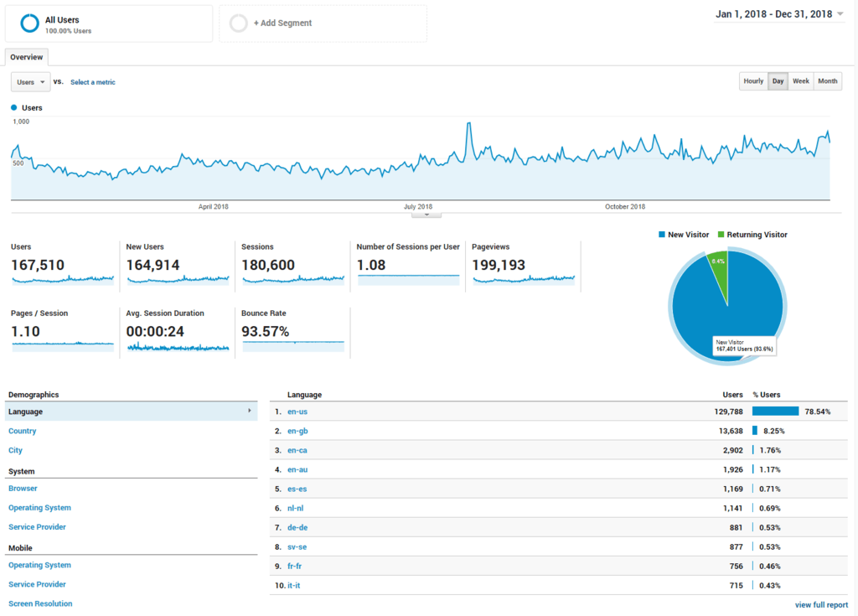Click the + Add Segment button
Screen dimensions: 858x616
tap(323, 23)
